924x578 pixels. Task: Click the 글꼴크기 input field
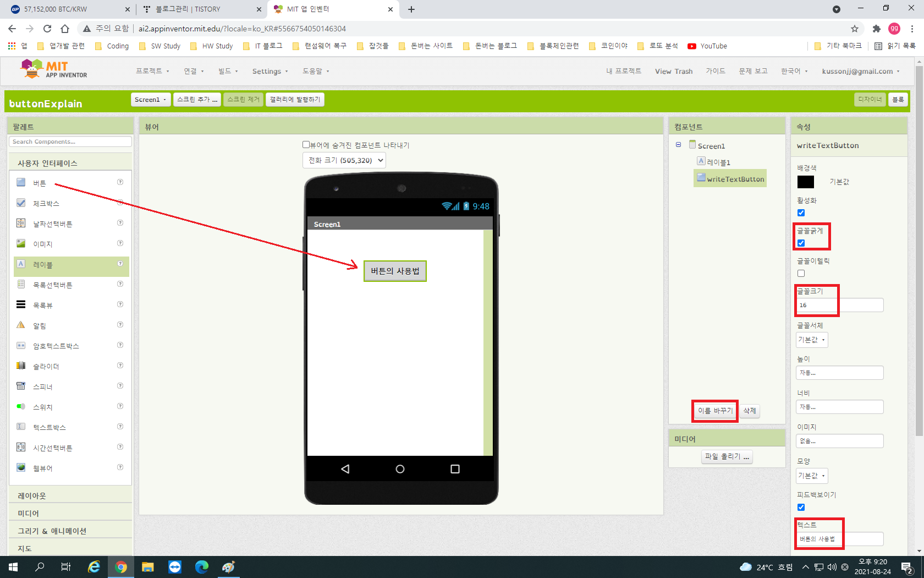[839, 305]
